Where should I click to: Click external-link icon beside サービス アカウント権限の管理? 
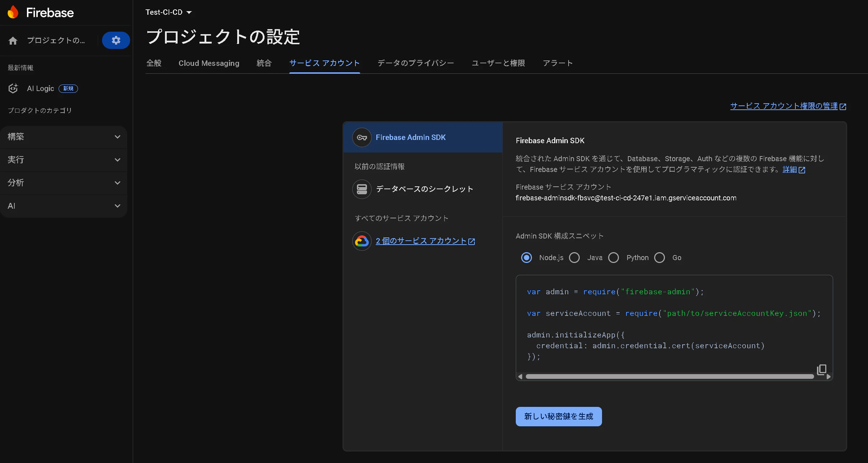click(x=843, y=106)
